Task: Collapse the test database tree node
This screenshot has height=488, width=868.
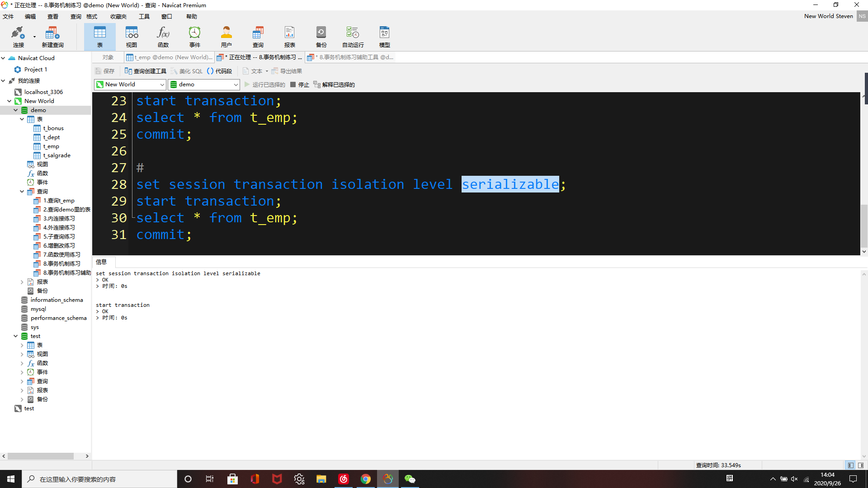Action: coord(15,336)
